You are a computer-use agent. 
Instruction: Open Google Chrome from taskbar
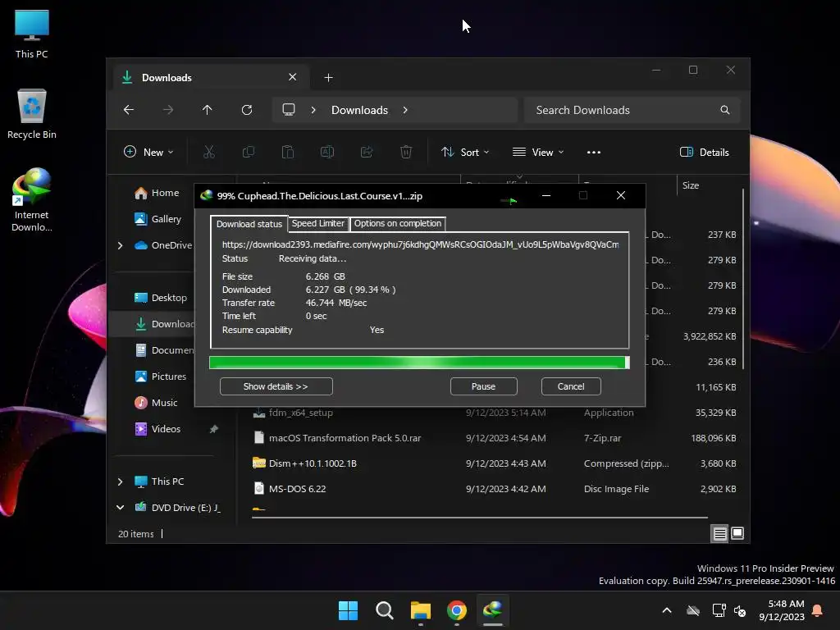(x=457, y=610)
